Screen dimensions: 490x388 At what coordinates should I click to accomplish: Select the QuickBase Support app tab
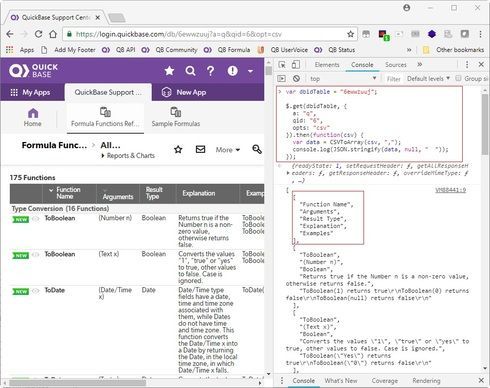coord(108,92)
